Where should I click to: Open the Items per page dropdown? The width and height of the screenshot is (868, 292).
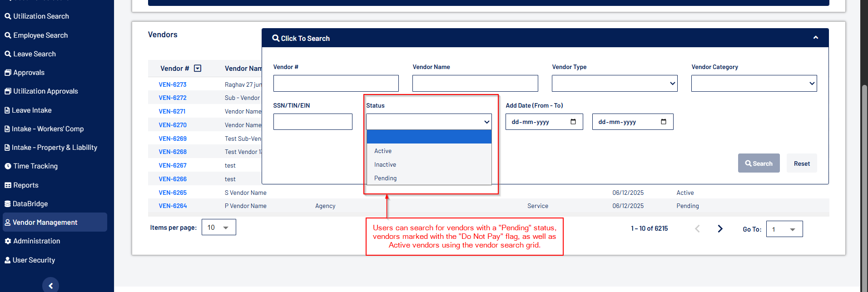tap(218, 228)
